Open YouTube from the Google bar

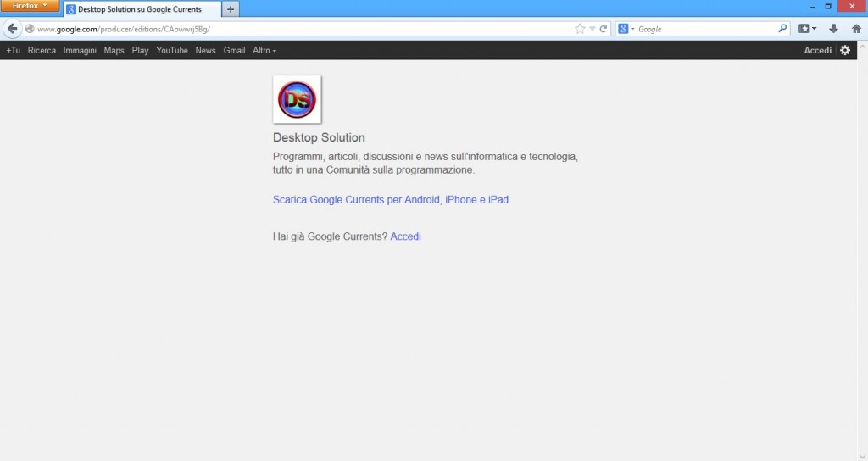pos(172,51)
